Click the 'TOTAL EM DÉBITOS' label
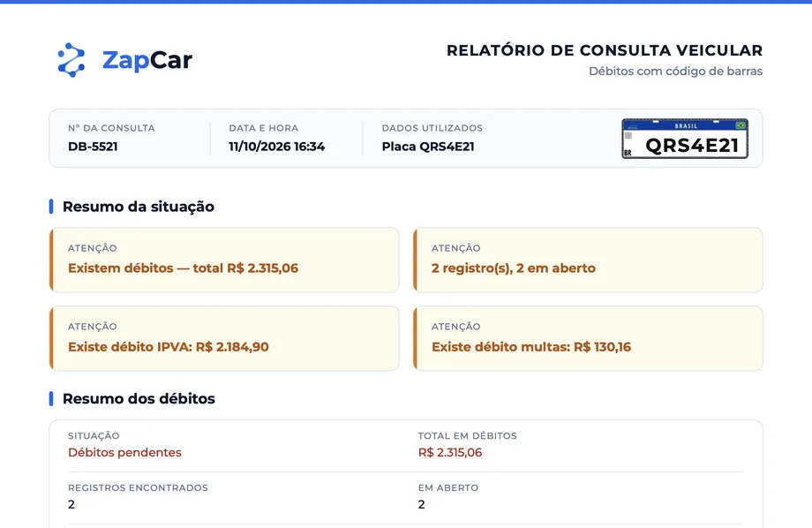812x528 pixels. tap(467, 436)
